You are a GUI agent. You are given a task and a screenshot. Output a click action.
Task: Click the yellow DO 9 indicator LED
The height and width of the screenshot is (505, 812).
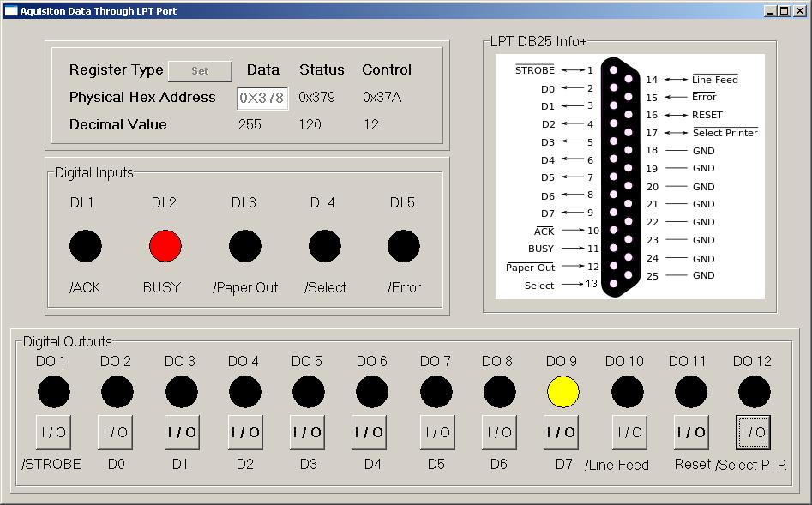[562, 392]
